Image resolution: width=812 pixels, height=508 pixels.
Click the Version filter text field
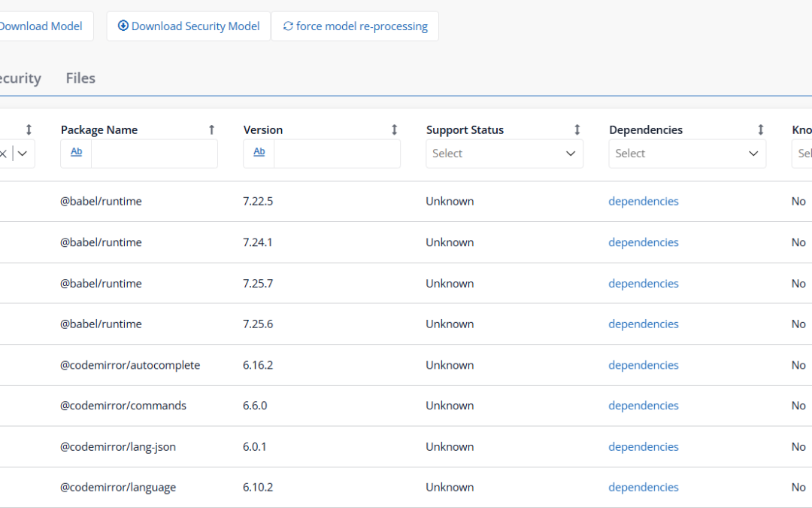337,154
